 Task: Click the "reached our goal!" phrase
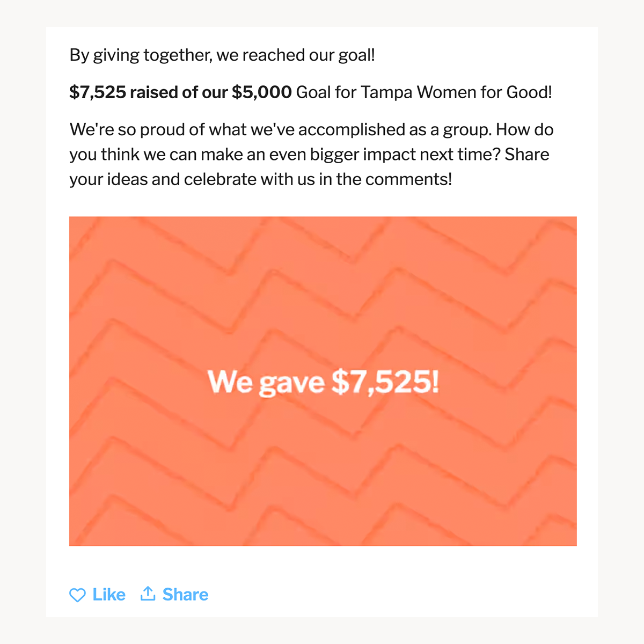pos(309,55)
